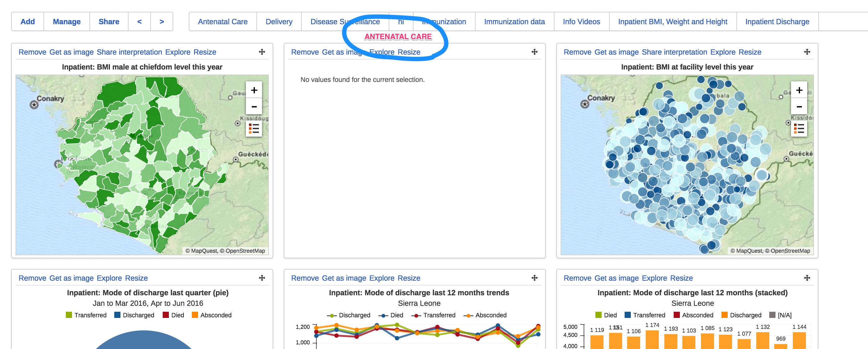Go to next dashboard page arrow
The image size is (868, 349).
[x=162, y=21]
